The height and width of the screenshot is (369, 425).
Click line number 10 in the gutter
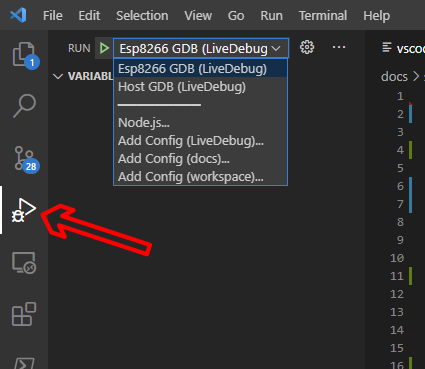click(397, 258)
